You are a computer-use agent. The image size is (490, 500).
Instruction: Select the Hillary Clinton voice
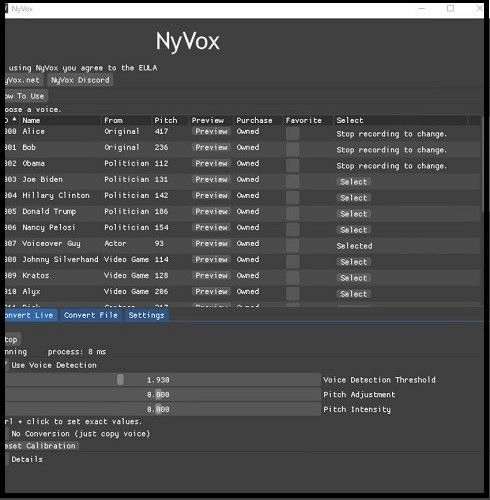[x=354, y=198]
